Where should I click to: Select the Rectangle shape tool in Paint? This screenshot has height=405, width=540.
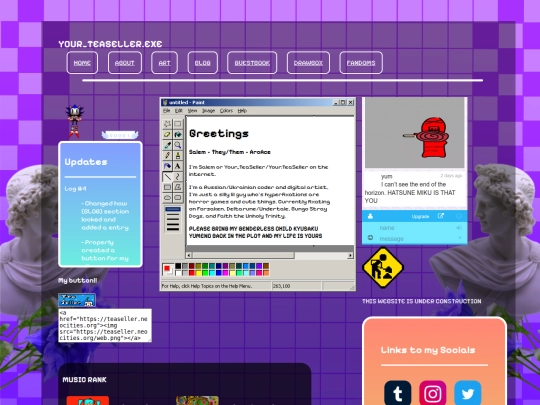pyautogui.click(x=167, y=187)
